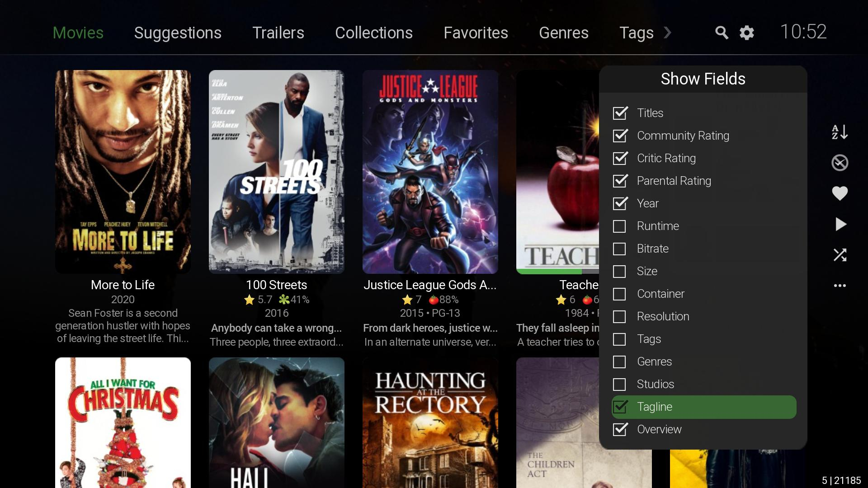Open the settings gear icon
This screenshot has width=868, height=488.
pyautogui.click(x=747, y=33)
